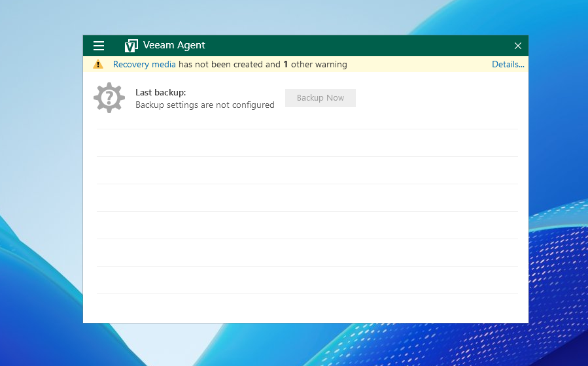The width and height of the screenshot is (588, 366).
Task: Click the "Last backup:" label
Action: pyautogui.click(x=160, y=92)
